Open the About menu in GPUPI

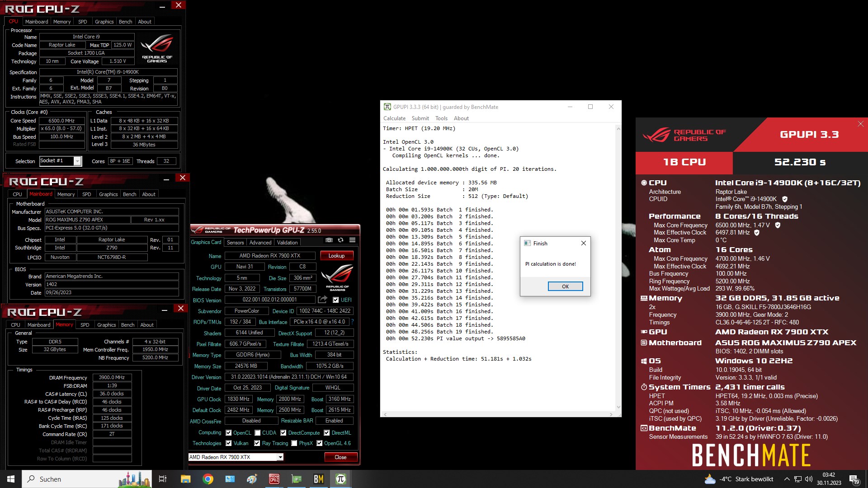click(x=461, y=118)
